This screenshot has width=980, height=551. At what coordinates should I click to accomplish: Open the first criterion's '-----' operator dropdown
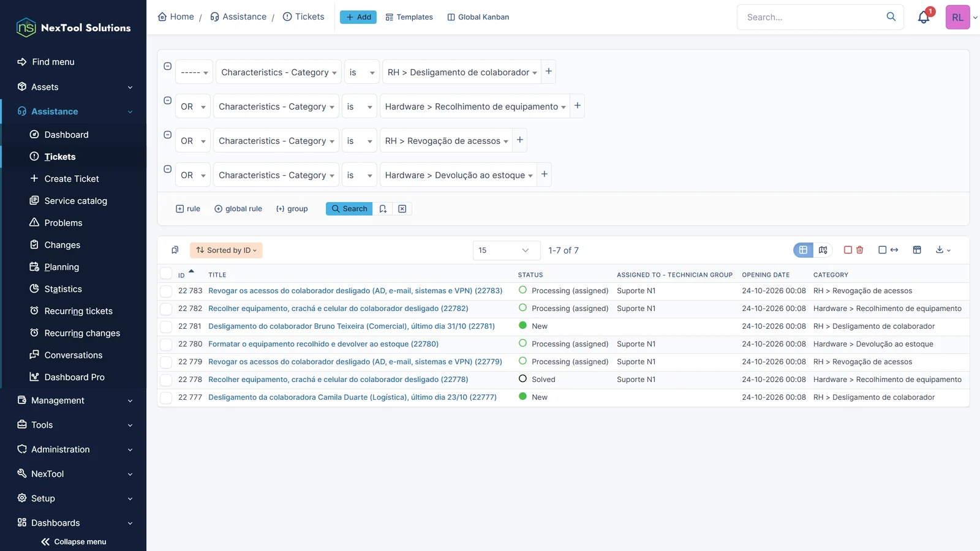coord(194,72)
